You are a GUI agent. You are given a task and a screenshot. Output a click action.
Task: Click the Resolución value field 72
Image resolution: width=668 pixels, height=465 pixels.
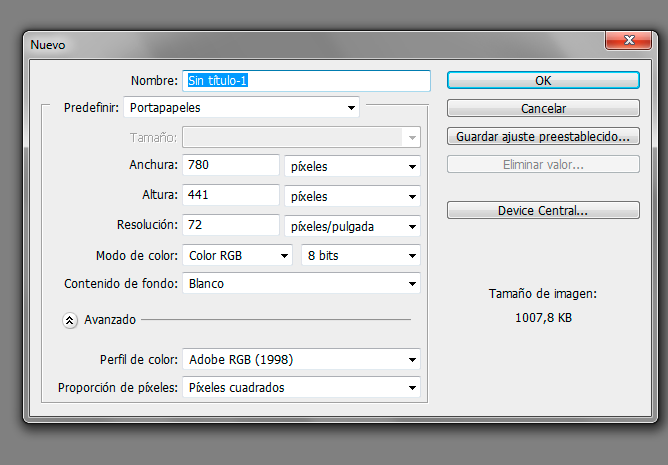click(231, 225)
